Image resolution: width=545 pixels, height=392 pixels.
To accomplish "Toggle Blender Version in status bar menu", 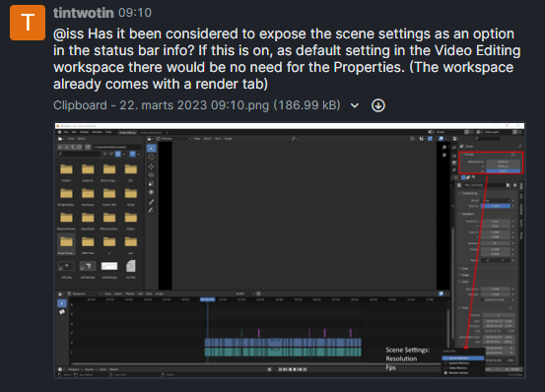I will [463, 372].
